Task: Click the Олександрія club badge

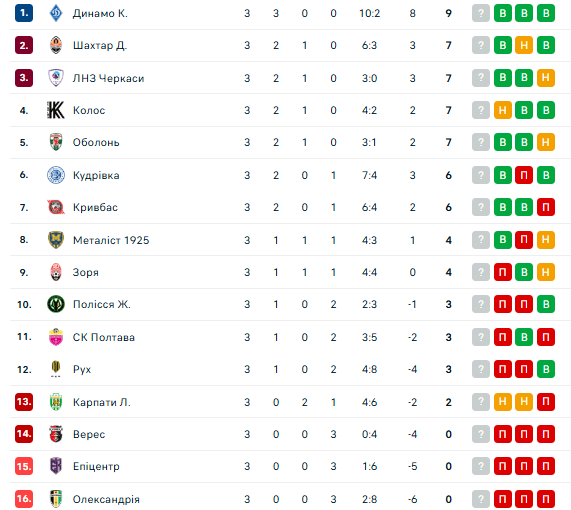Action: tap(56, 499)
